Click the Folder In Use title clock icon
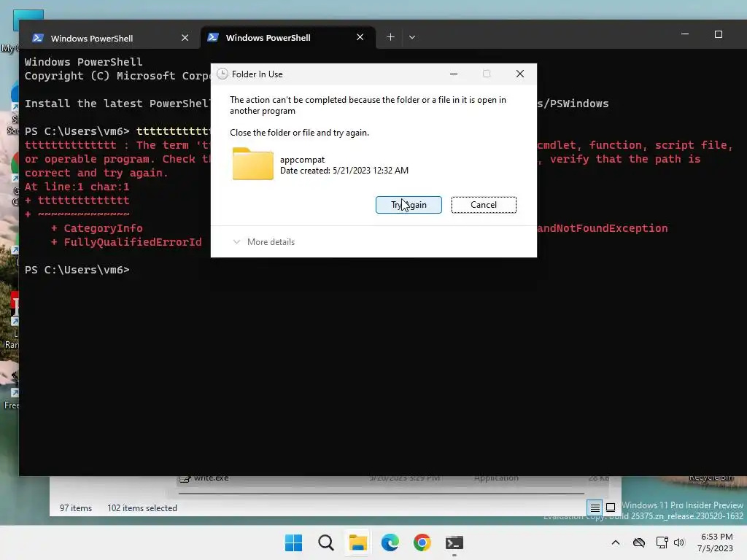The height and width of the screenshot is (560, 747). 222,74
